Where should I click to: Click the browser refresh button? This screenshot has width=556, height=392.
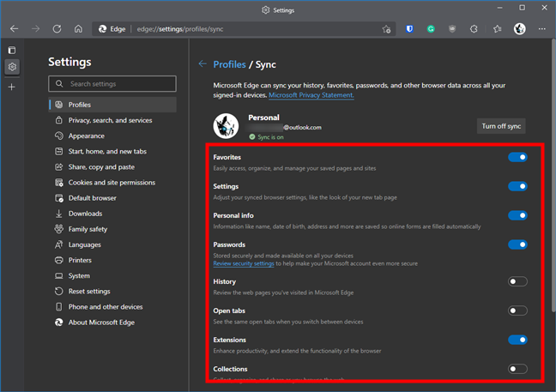(x=57, y=28)
